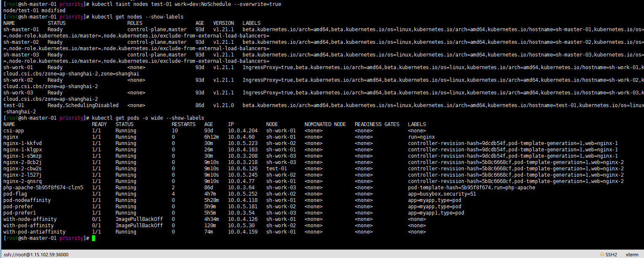
Task: Click the xterm terminal type indicator
Action: tap(632, 255)
